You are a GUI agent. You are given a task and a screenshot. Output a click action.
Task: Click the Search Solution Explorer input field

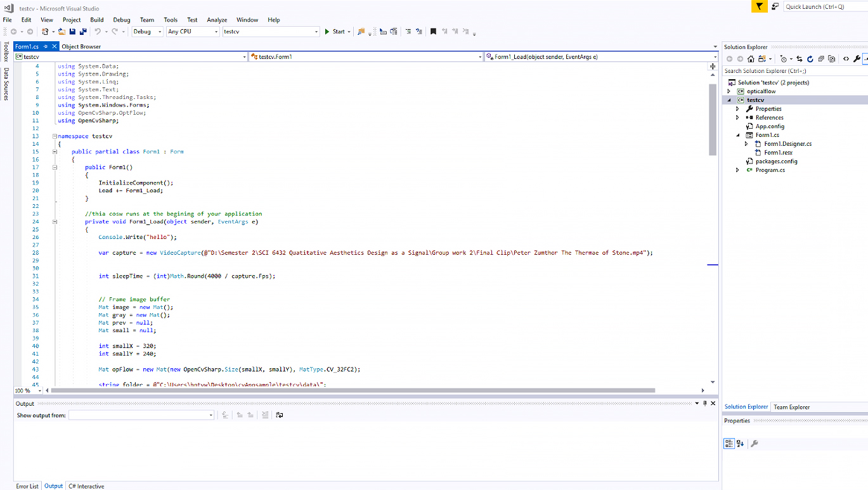click(795, 71)
